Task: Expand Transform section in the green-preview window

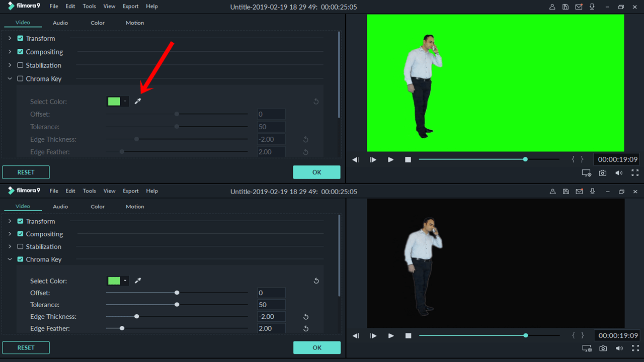Action: point(10,38)
